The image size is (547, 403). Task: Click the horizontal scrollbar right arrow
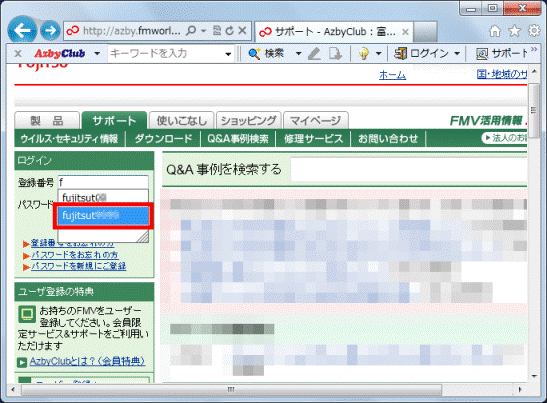520,389
